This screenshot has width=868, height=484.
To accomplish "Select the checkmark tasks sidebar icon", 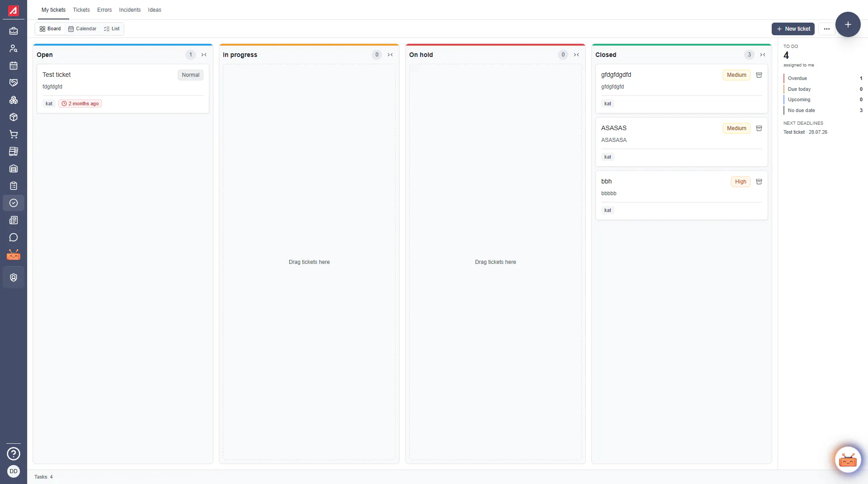I will 14,203.
